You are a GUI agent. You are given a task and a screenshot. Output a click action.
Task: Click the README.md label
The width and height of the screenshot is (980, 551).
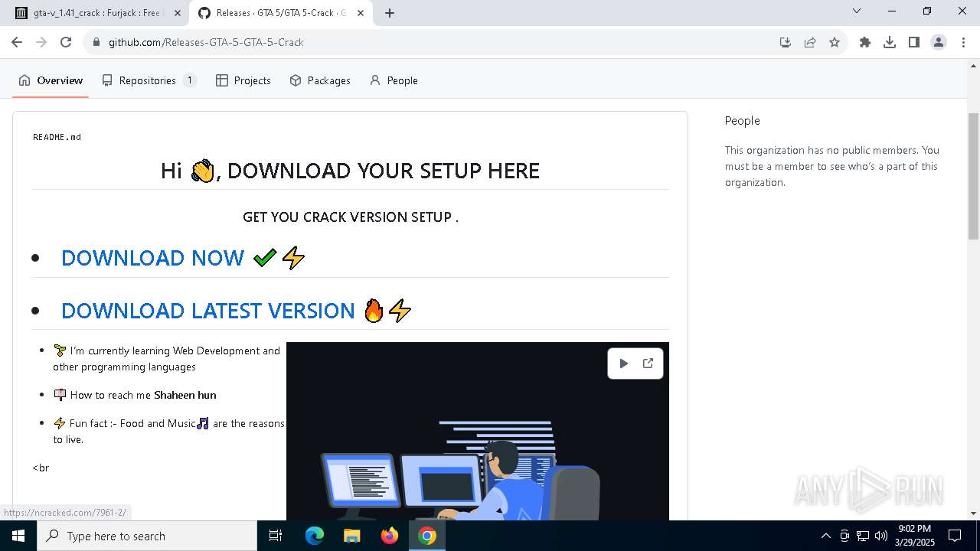(57, 137)
